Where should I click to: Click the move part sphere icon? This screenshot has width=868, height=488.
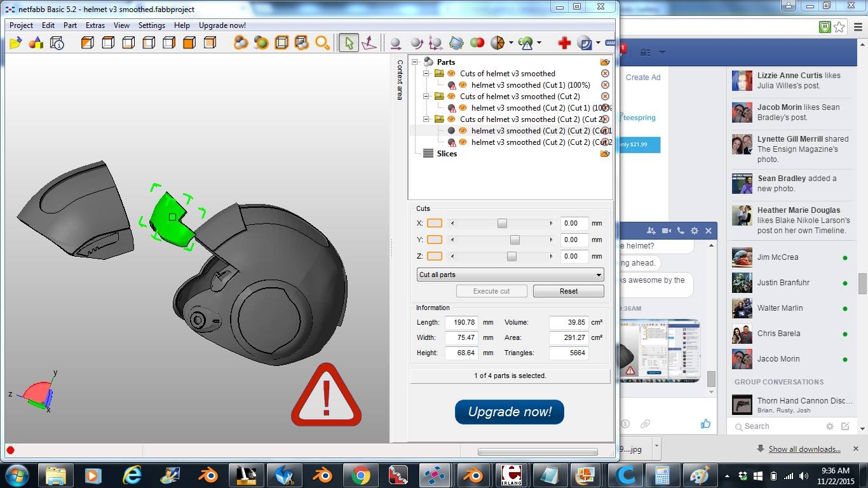395,43
